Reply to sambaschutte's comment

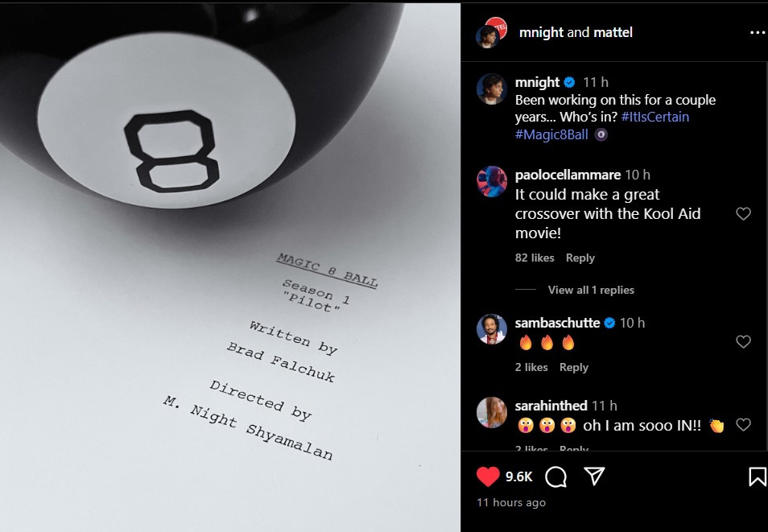[x=574, y=367]
